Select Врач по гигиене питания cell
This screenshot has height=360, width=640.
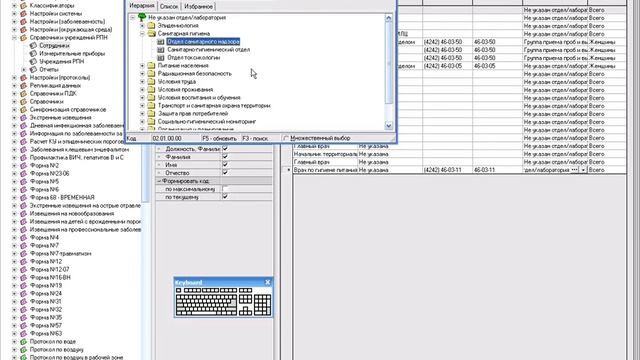pyautogui.click(x=325, y=170)
